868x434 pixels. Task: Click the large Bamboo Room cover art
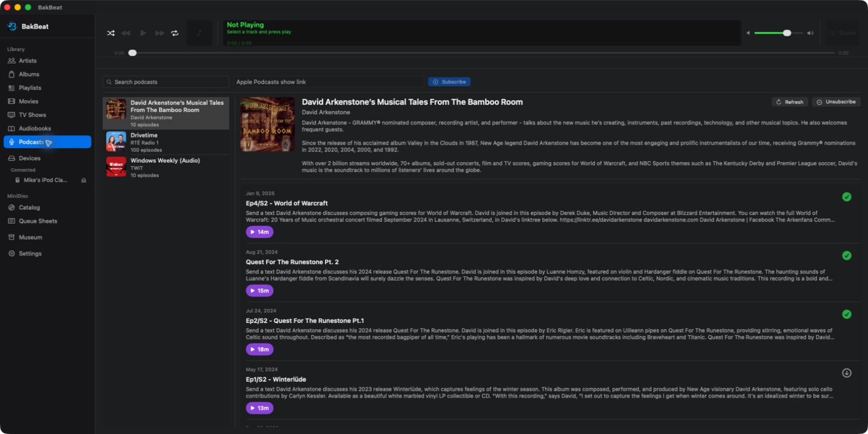pyautogui.click(x=267, y=124)
